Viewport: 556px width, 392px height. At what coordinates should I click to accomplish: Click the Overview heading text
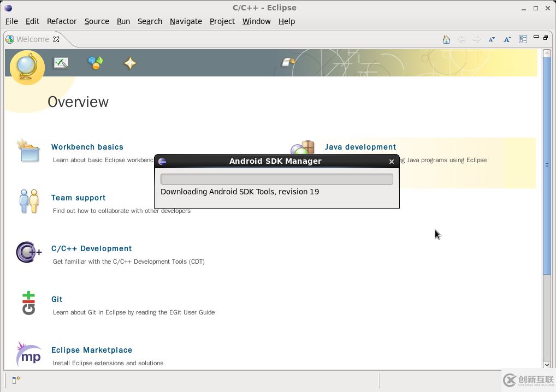click(x=78, y=102)
